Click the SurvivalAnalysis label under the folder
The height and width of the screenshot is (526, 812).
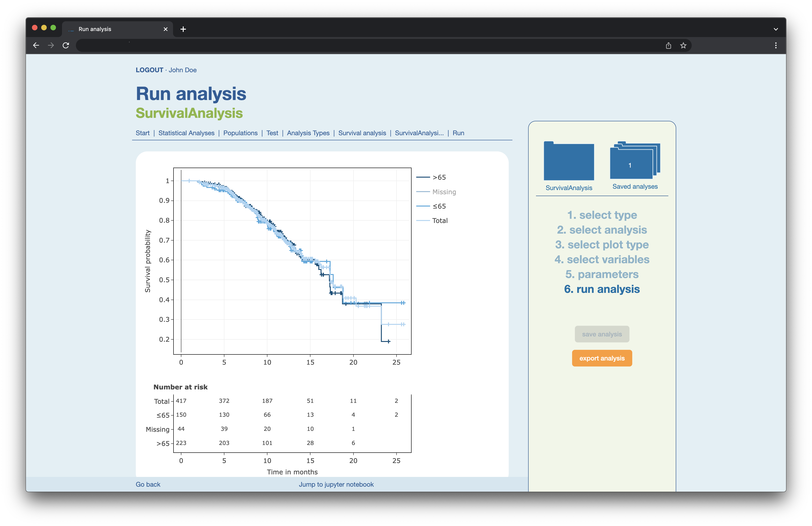coord(569,188)
